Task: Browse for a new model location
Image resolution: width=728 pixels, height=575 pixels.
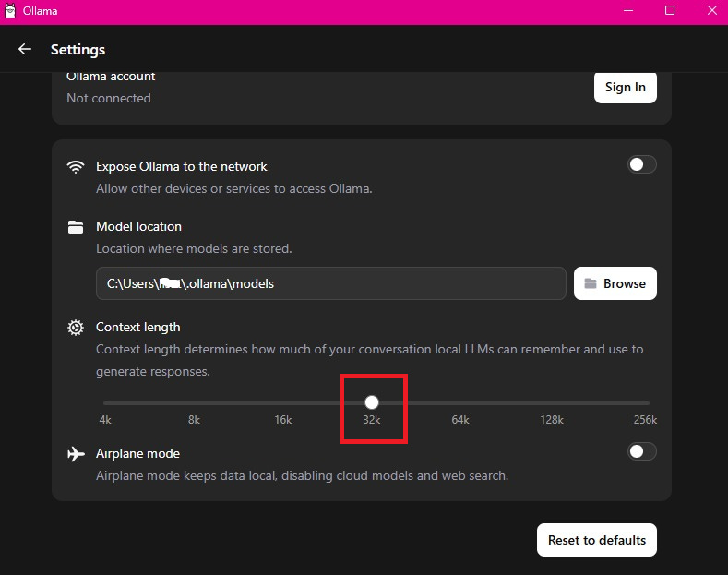Action: [615, 283]
